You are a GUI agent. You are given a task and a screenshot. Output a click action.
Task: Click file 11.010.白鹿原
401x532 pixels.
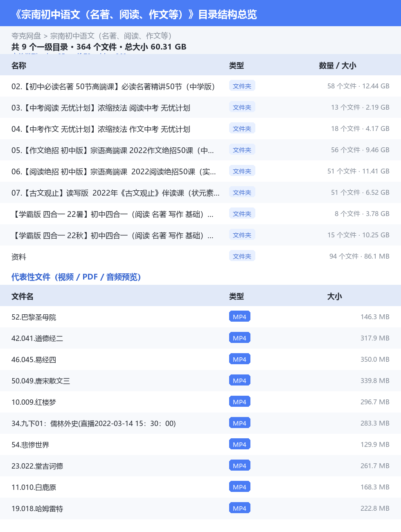(34, 487)
